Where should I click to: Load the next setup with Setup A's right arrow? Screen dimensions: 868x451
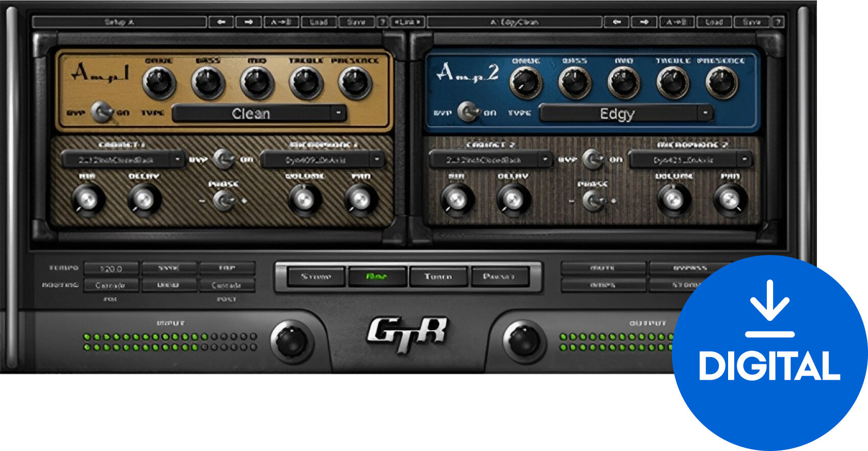[x=249, y=22]
